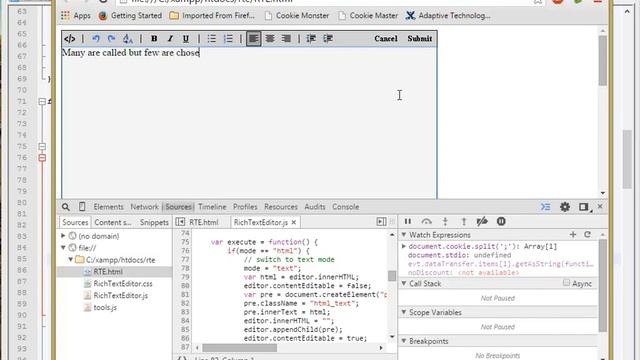Click the Cancel button in editor
The image size is (640, 360).
point(386,38)
